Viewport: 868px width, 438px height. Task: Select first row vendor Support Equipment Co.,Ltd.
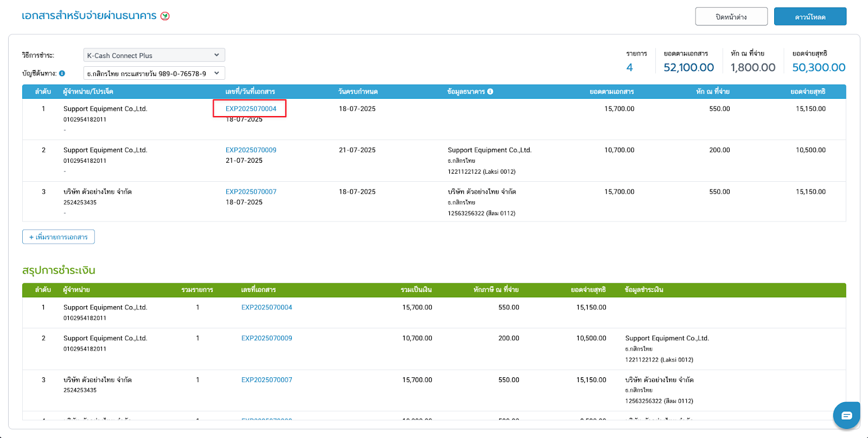click(105, 109)
